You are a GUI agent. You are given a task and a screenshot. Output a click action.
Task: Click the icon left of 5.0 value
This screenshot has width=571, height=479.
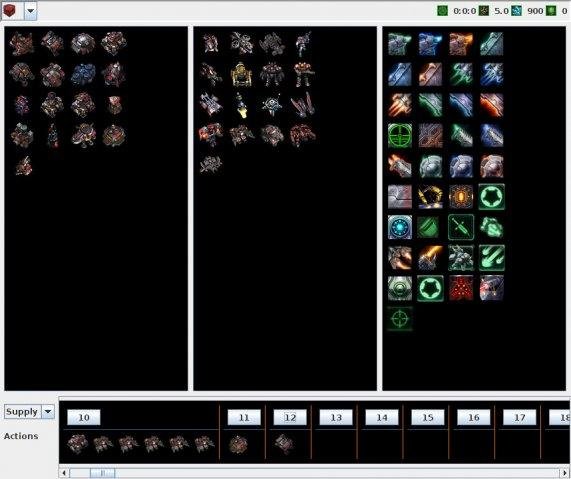(484, 11)
